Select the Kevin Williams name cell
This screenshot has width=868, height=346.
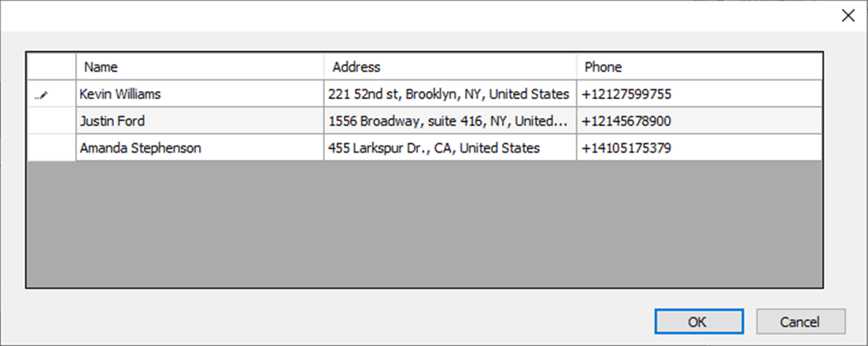[x=200, y=94]
